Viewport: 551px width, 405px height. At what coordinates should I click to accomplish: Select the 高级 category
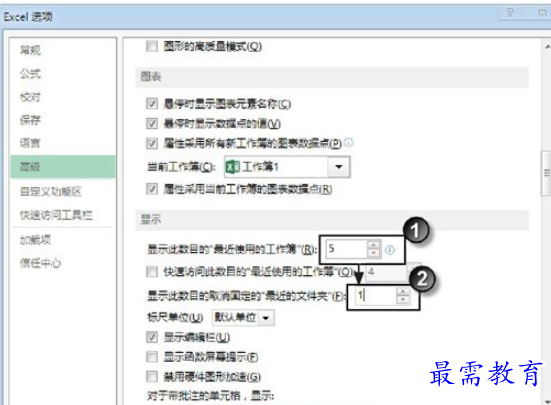click(63, 166)
